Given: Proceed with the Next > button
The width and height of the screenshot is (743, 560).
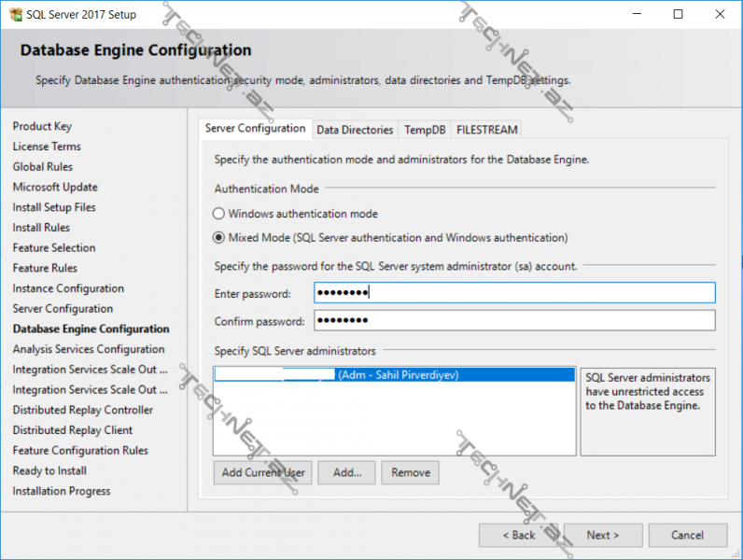Looking at the screenshot, I should pos(603,535).
